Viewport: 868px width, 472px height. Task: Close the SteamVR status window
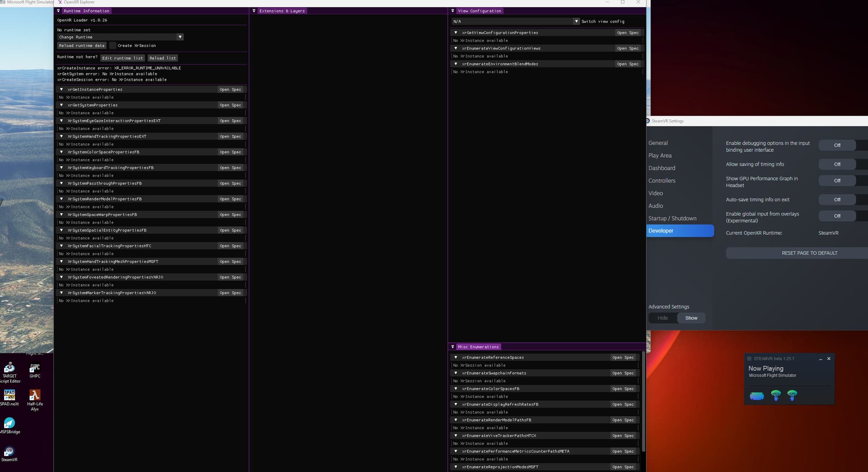point(829,359)
